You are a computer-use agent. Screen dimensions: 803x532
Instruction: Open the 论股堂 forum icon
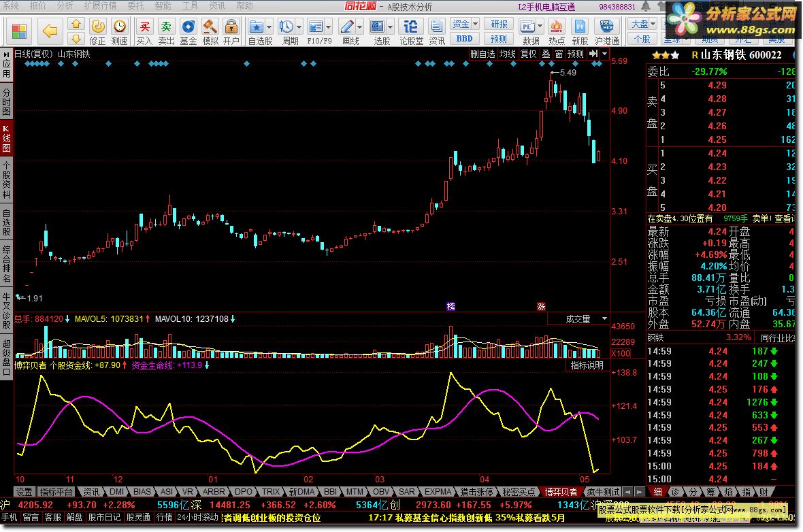(x=411, y=32)
